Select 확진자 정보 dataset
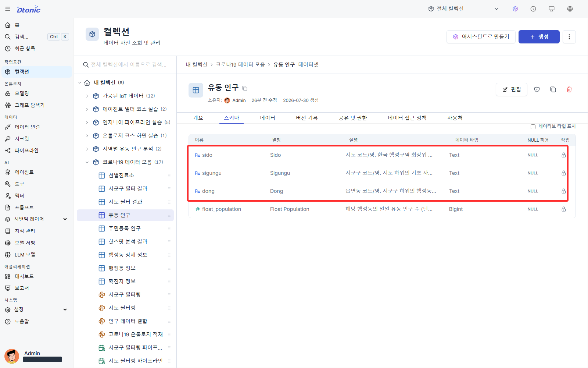 (125, 282)
